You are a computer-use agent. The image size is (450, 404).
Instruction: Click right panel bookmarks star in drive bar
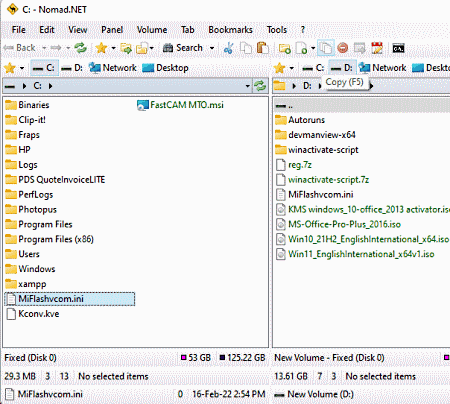(x=279, y=68)
